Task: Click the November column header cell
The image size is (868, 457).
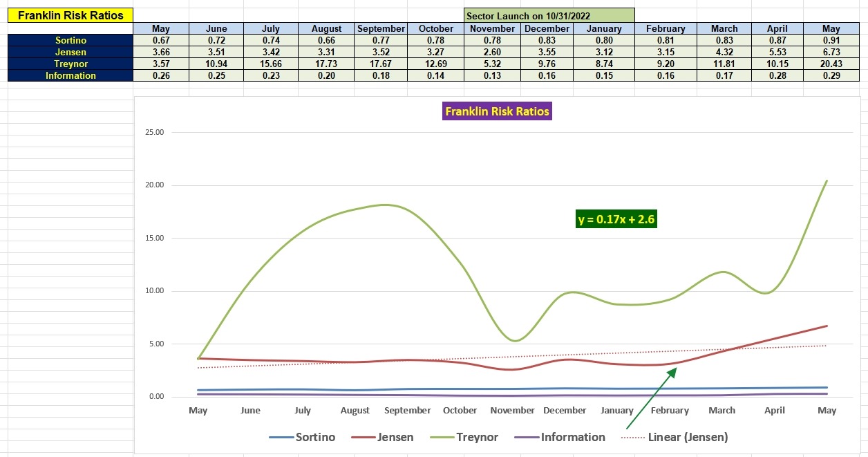Action: click(492, 28)
